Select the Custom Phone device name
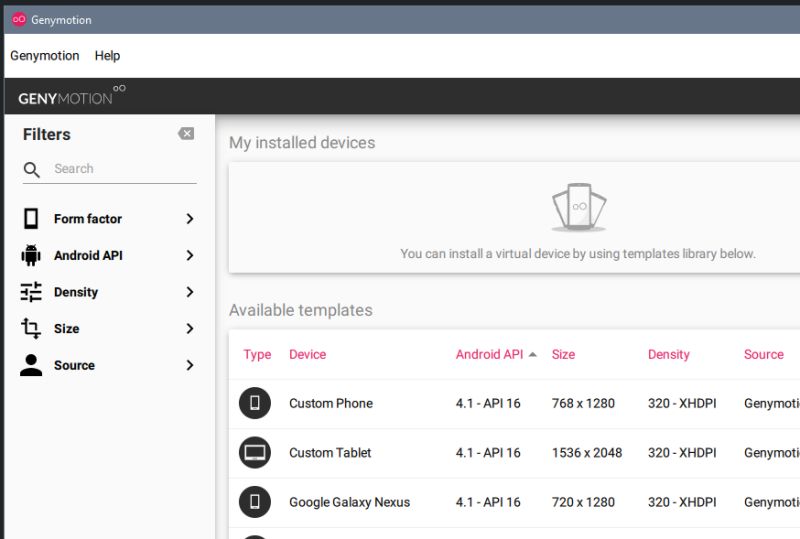Viewport: 800px width, 539px height. [331, 403]
